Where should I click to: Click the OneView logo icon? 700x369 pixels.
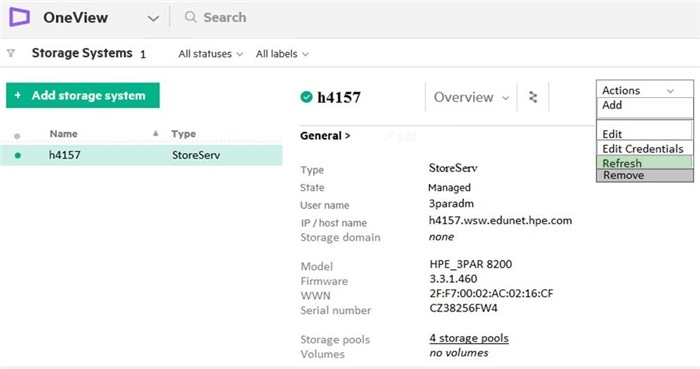(x=20, y=17)
